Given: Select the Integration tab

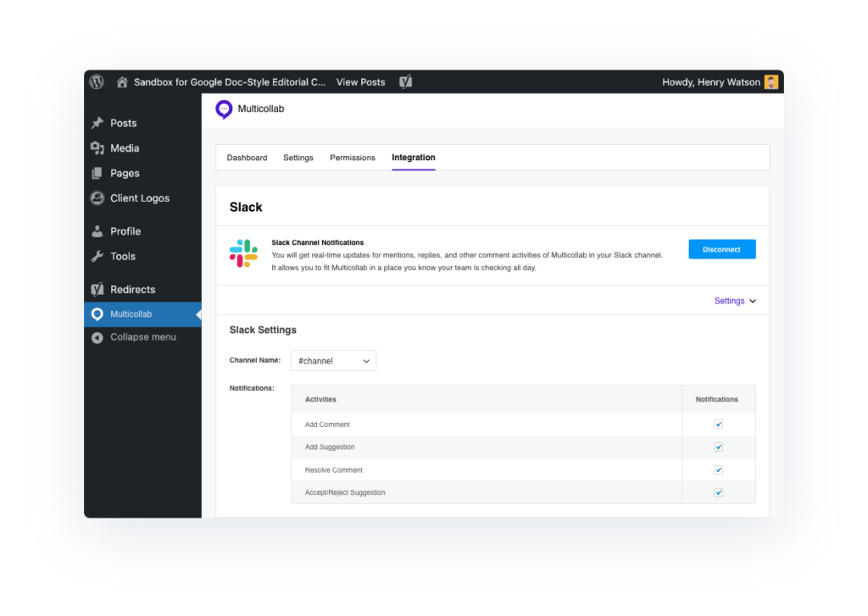Looking at the screenshot, I should [x=414, y=158].
